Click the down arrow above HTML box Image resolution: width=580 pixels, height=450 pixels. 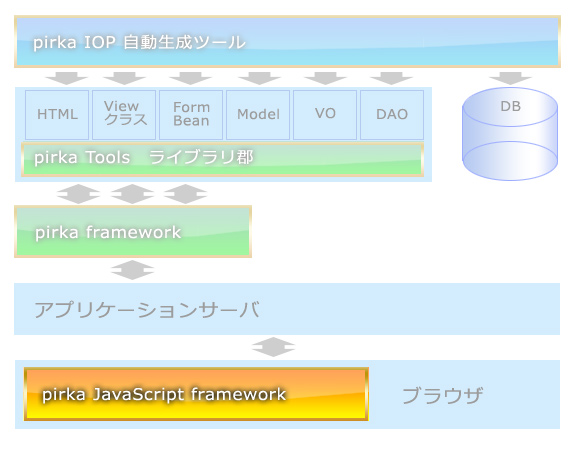click(x=67, y=78)
